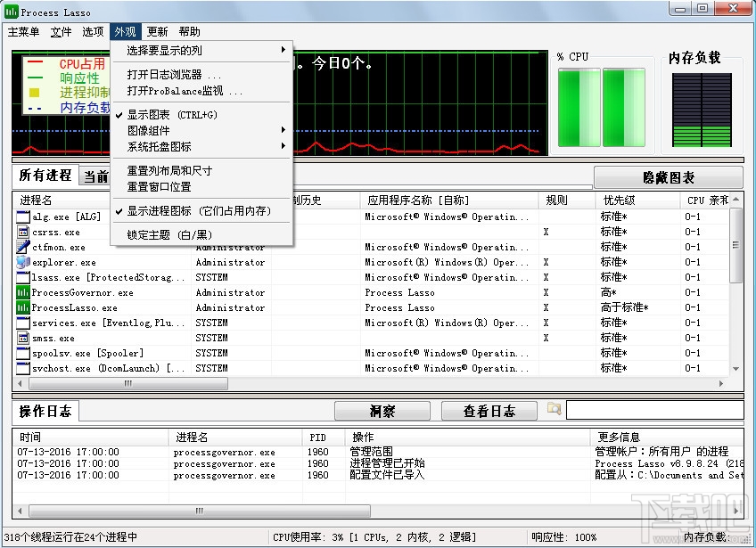
Task: Click the search magnifier icon beside the filter box
Action: tap(554, 411)
